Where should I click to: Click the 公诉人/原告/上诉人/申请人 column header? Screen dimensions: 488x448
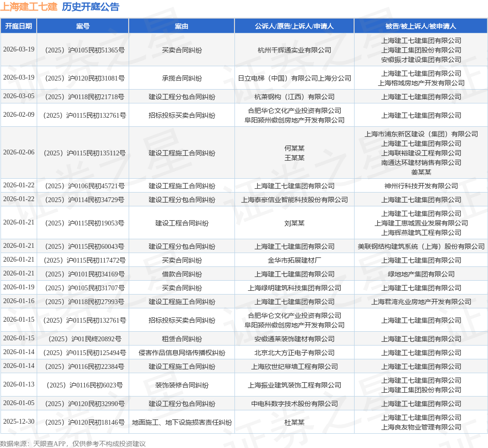point(294,26)
